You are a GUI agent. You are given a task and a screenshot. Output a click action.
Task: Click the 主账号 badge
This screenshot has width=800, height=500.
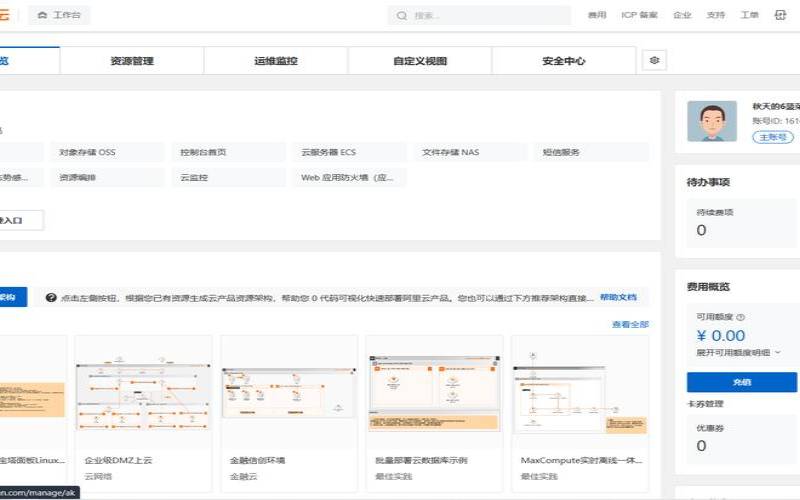[x=773, y=137]
